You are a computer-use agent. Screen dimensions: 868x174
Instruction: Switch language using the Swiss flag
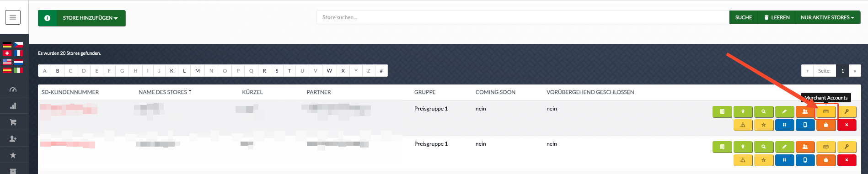pos(7,53)
